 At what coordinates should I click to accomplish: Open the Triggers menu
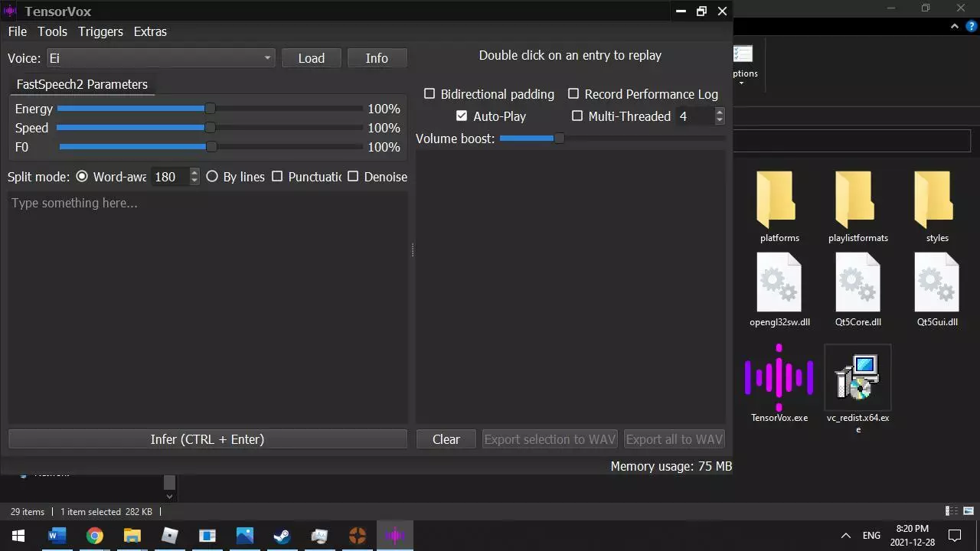pyautogui.click(x=100, y=31)
